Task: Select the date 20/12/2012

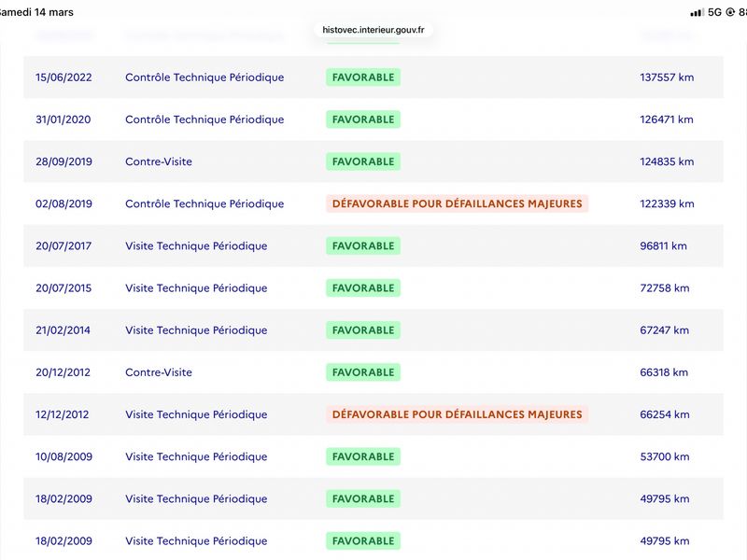Action: (63, 372)
